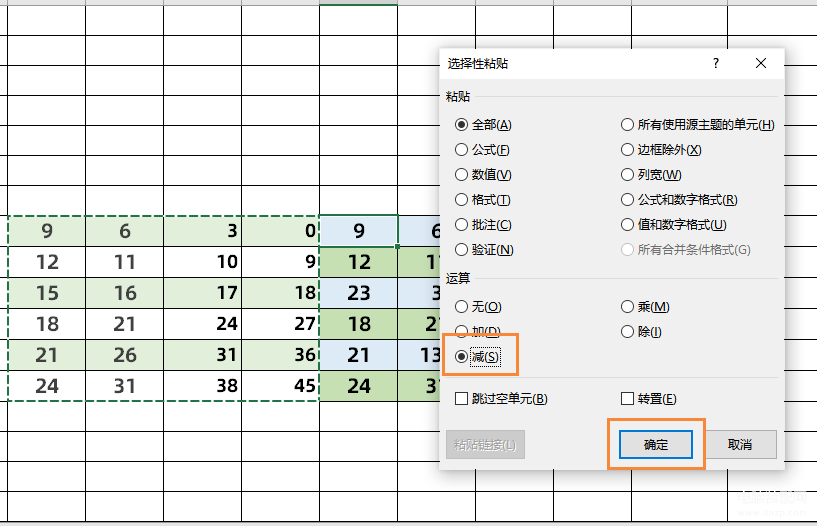Image resolution: width=817 pixels, height=526 pixels.
Task: Click the cell with value 27
Action: pyautogui.click(x=280, y=324)
